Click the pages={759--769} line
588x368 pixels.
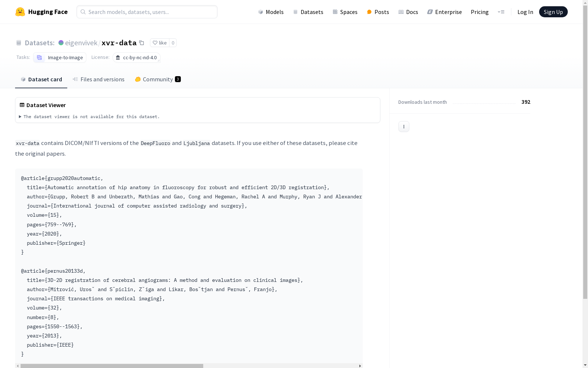click(x=52, y=224)
